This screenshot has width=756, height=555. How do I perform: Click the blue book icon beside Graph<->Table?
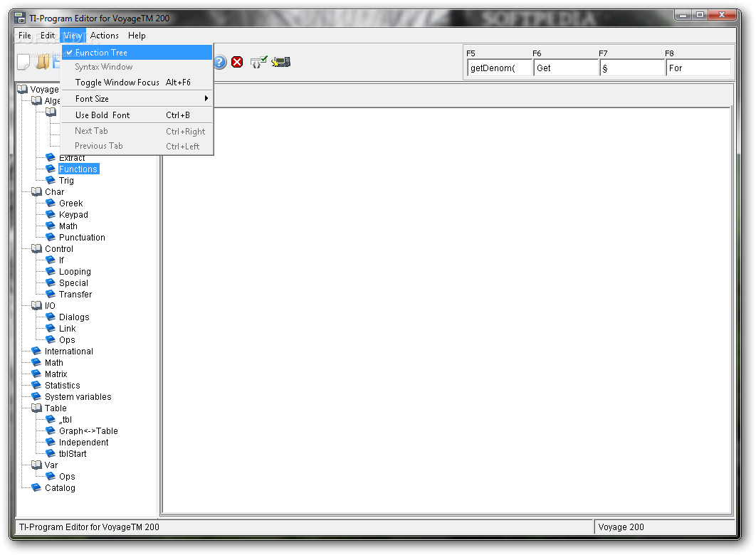[x=50, y=430]
